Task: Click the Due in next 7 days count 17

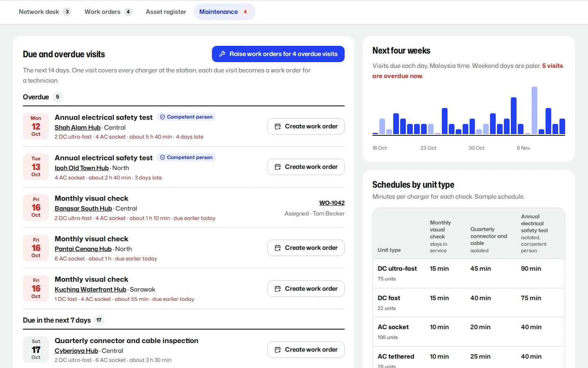Action: point(99,320)
